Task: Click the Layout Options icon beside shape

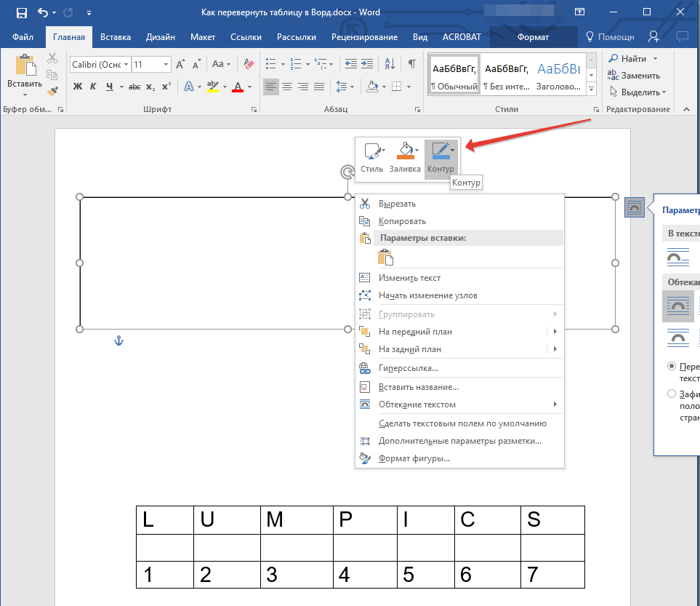Action: click(x=634, y=208)
